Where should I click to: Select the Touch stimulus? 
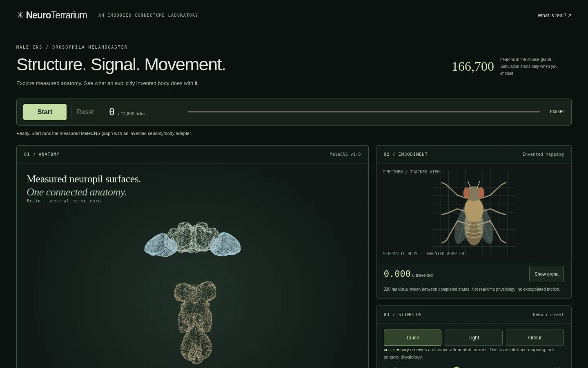412,338
